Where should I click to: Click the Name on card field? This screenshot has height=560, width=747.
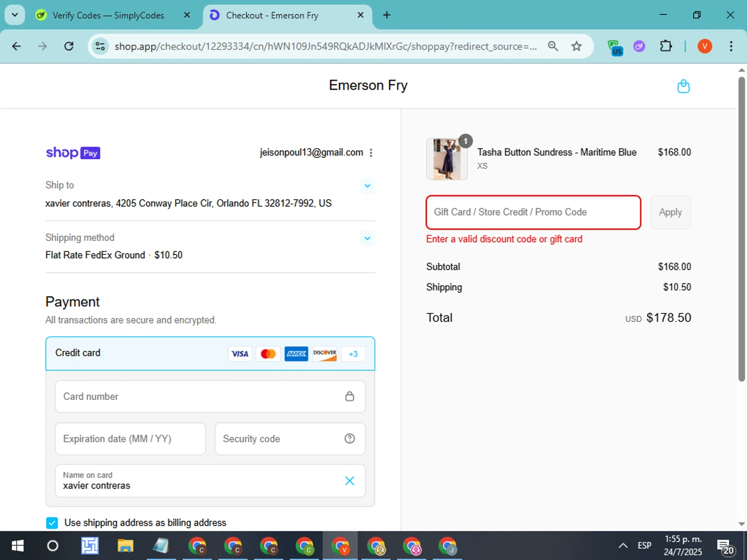pyautogui.click(x=210, y=481)
